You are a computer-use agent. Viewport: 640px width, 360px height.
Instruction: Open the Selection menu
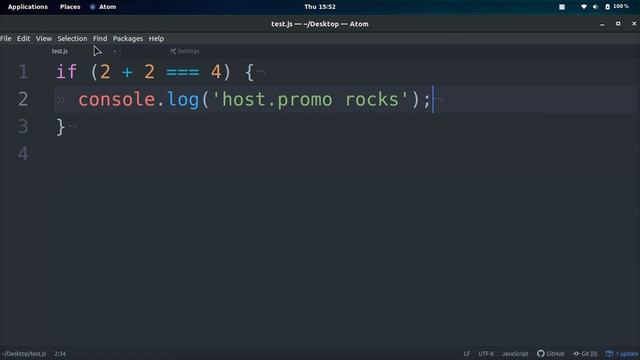pyautogui.click(x=72, y=38)
